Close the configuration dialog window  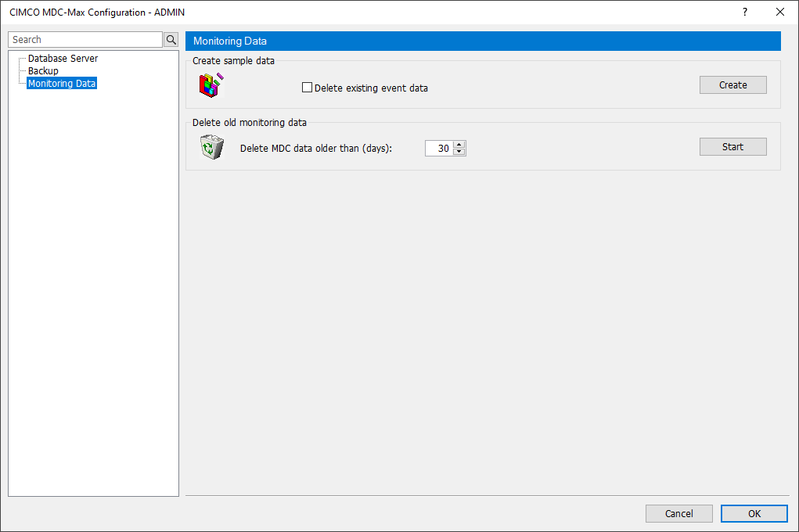(x=780, y=12)
